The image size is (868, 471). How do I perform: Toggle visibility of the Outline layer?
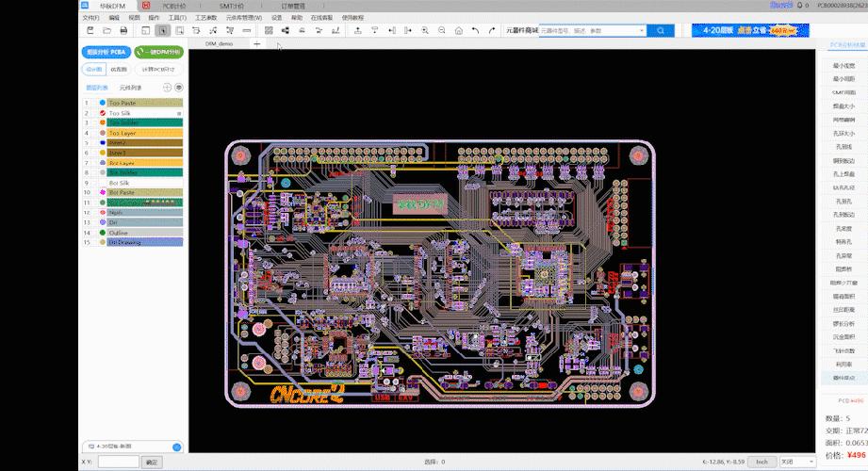click(102, 232)
